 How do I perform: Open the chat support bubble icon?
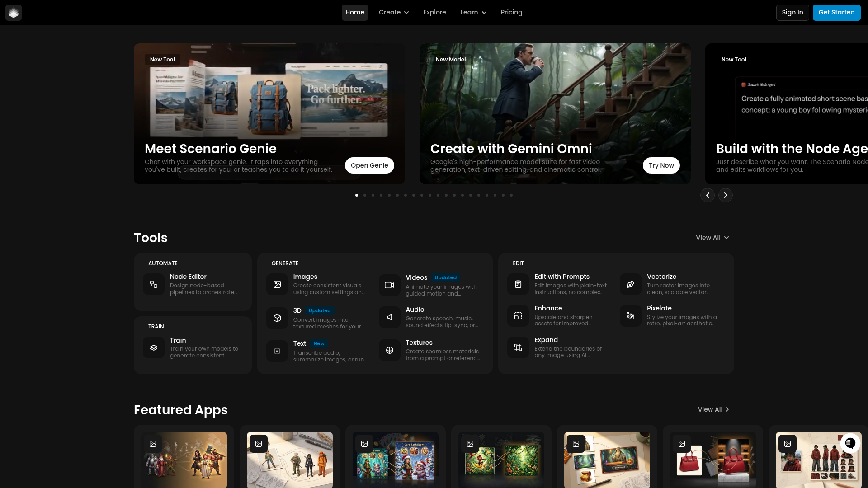pyautogui.click(x=850, y=443)
